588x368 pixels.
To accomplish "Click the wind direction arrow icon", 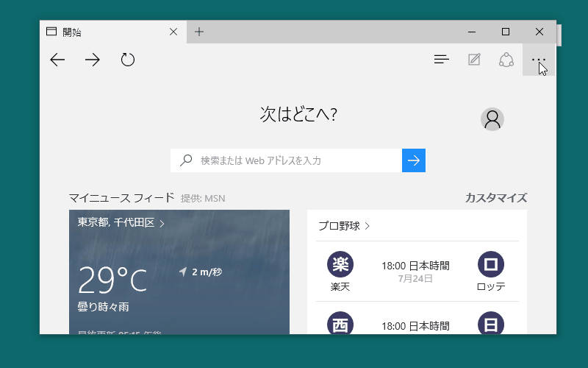I will [183, 271].
